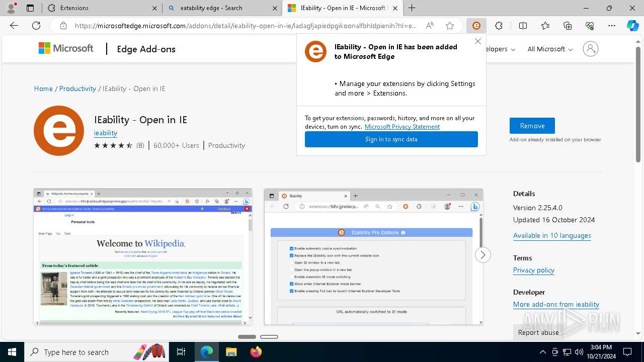Go back with the back arrow
This screenshot has width=644, height=362.
click(x=14, y=26)
